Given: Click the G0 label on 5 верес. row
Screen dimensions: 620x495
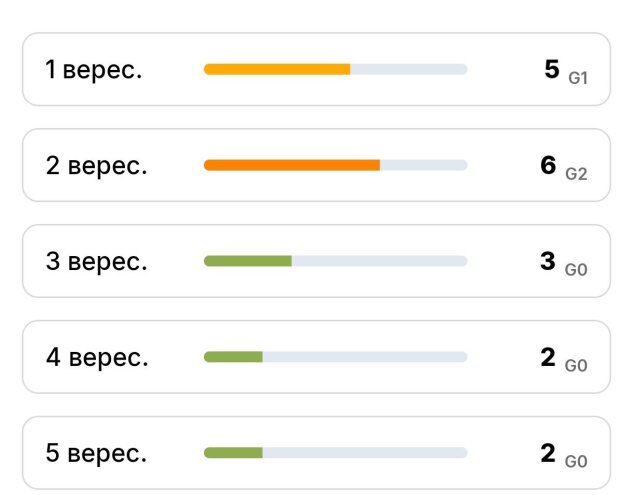Looking at the screenshot, I should (576, 462).
